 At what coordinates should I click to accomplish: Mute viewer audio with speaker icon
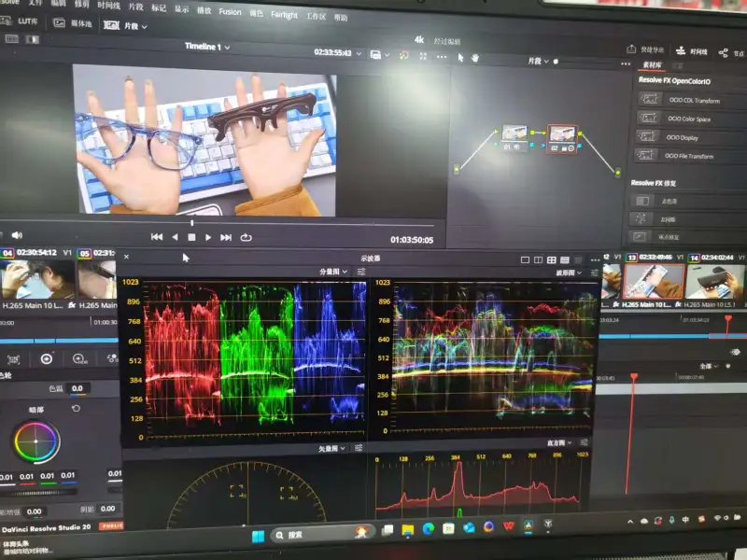pyautogui.click(x=16, y=235)
